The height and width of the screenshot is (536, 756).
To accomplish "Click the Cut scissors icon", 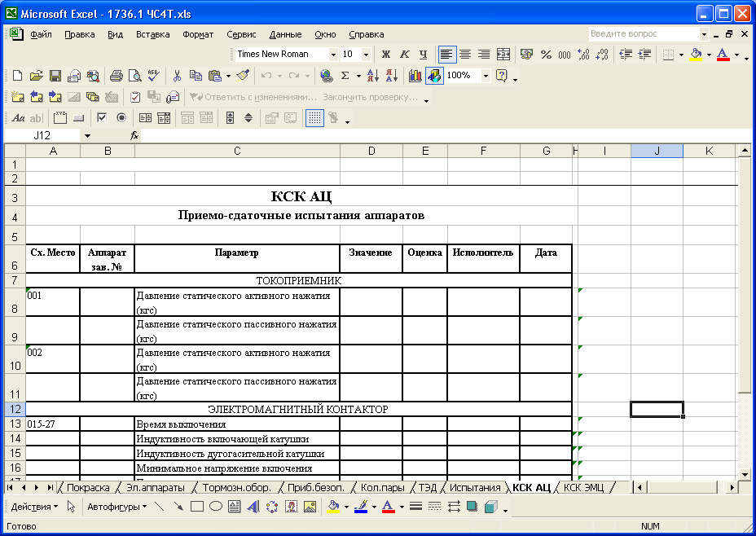I will tap(177, 76).
